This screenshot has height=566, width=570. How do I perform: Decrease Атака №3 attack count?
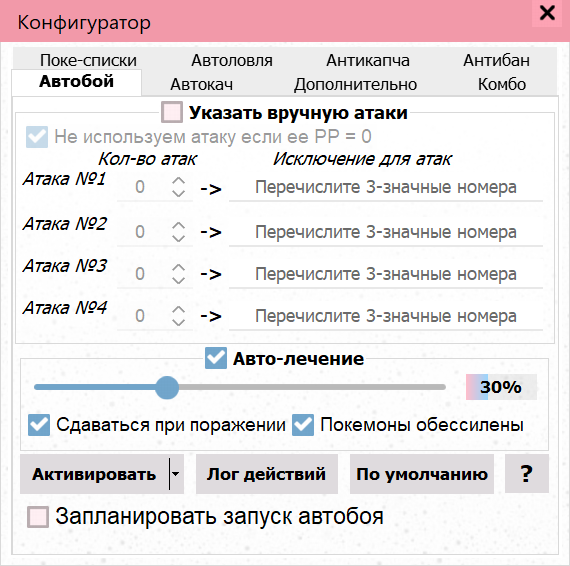pyautogui.click(x=178, y=280)
